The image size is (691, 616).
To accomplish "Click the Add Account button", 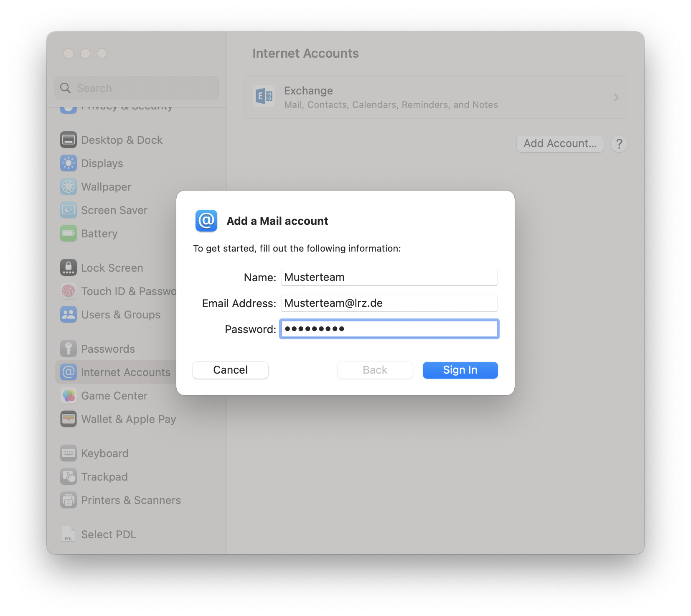I will (x=560, y=143).
